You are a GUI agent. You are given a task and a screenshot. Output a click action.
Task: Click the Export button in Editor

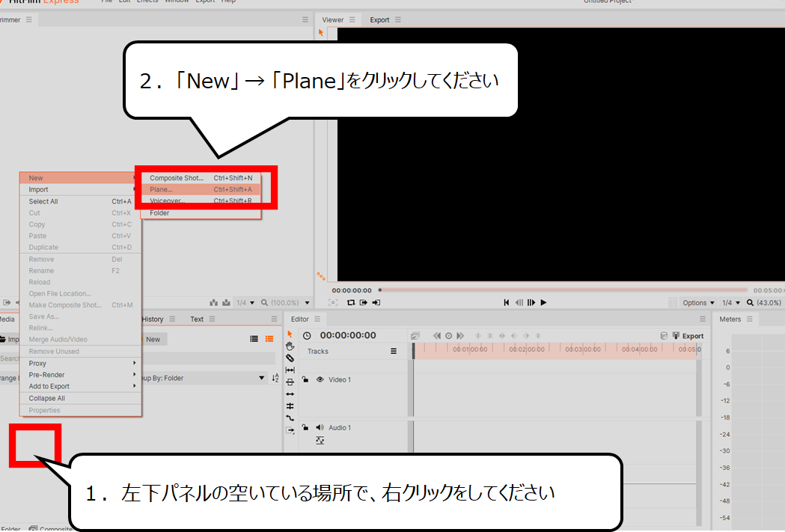(x=688, y=336)
